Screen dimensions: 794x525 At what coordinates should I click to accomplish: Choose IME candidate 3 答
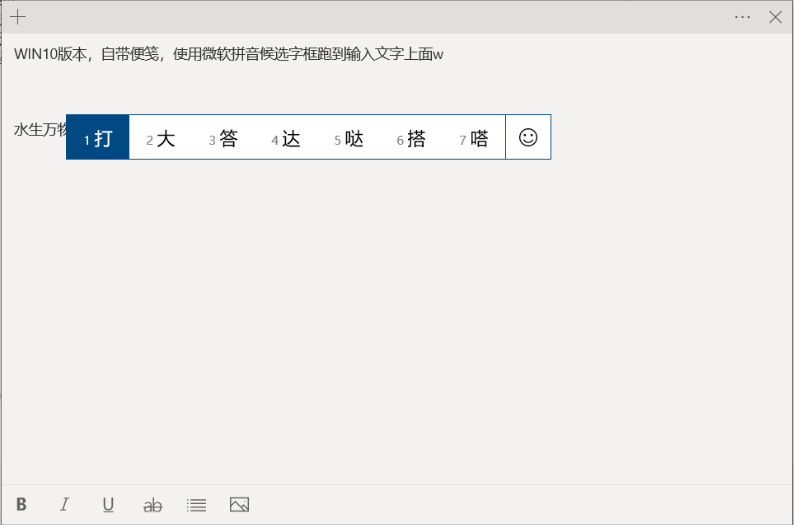223,138
